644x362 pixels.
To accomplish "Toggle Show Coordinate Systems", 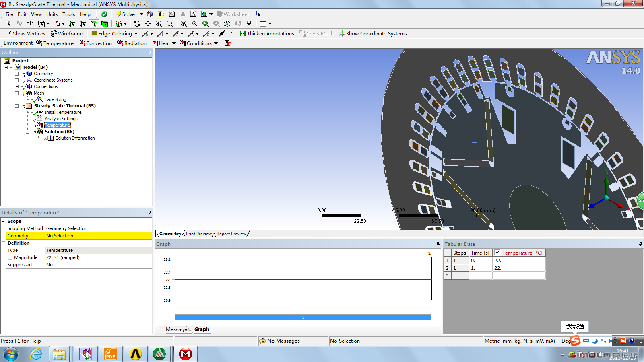I will click(x=373, y=33).
